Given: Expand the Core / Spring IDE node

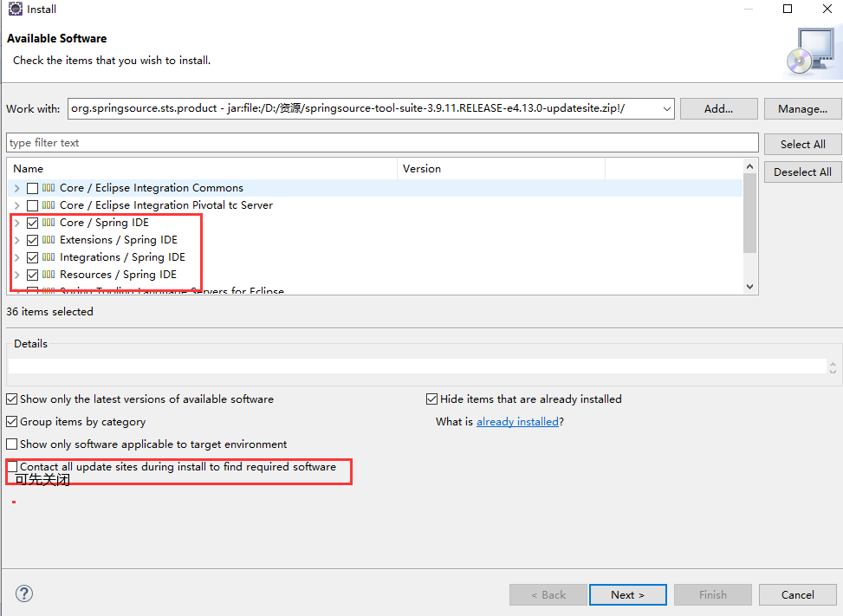Looking at the screenshot, I should pos(16,223).
